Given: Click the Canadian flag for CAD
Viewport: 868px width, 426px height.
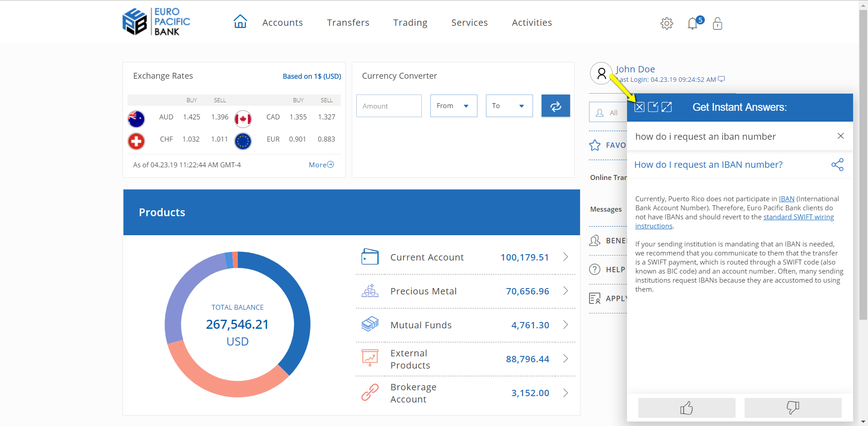Looking at the screenshot, I should [x=243, y=119].
